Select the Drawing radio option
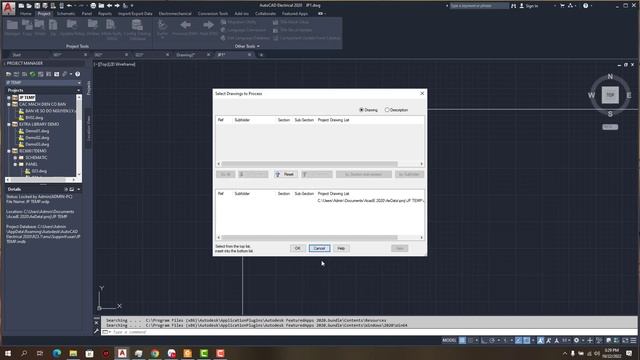This screenshot has height=360, width=640. [x=368, y=110]
